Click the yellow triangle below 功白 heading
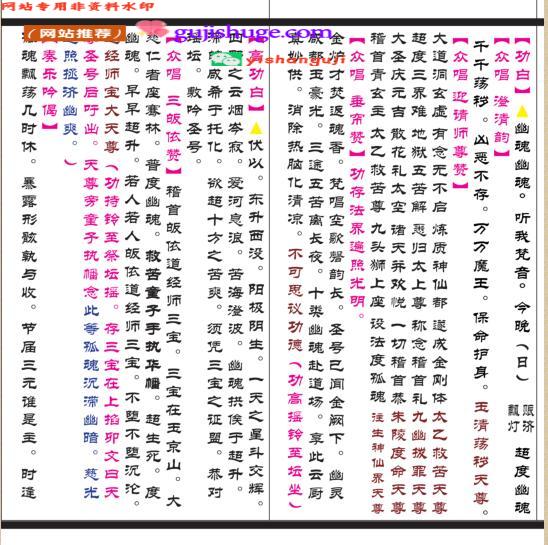This screenshot has width=548, height=545. coord(522,112)
